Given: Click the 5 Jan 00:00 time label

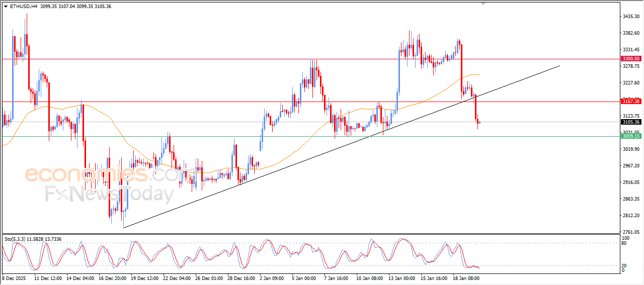Looking at the screenshot, I should pos(304,278).
